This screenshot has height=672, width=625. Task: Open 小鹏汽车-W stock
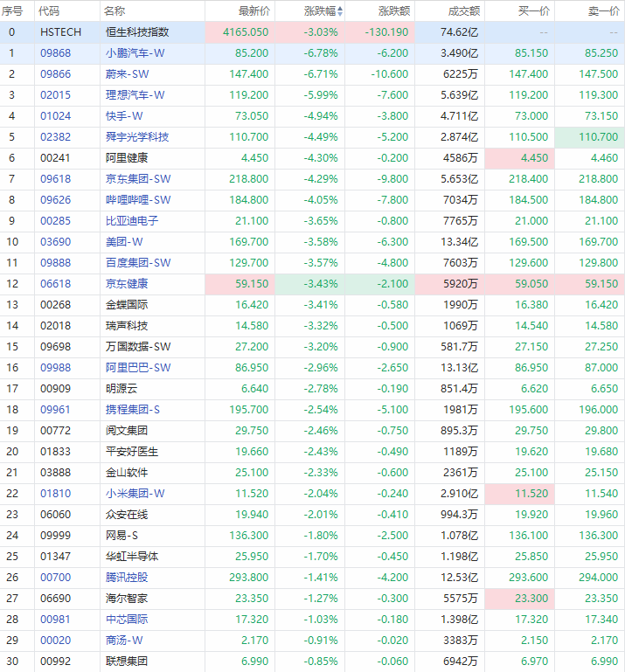135,53
